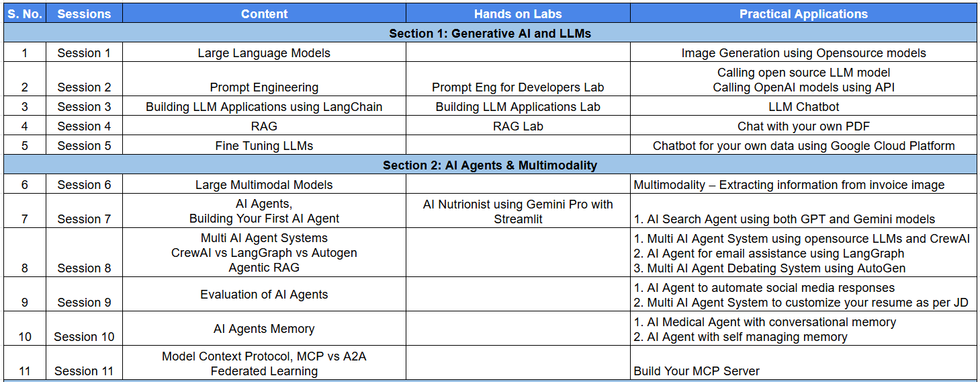The image size is (980, 382).
Task: Select the "AI Agents Memory" cell
Action: pos(264,329)
